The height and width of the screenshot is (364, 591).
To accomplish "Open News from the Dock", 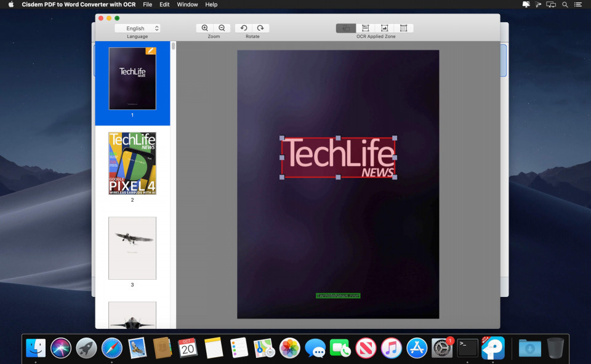I will tap(366, 348).
